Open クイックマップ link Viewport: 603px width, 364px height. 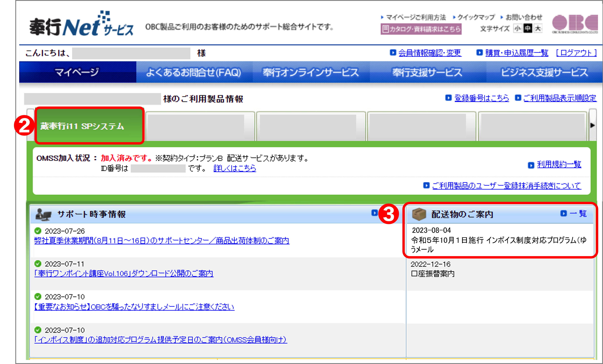pyautogui.click(x=476, y=17)
